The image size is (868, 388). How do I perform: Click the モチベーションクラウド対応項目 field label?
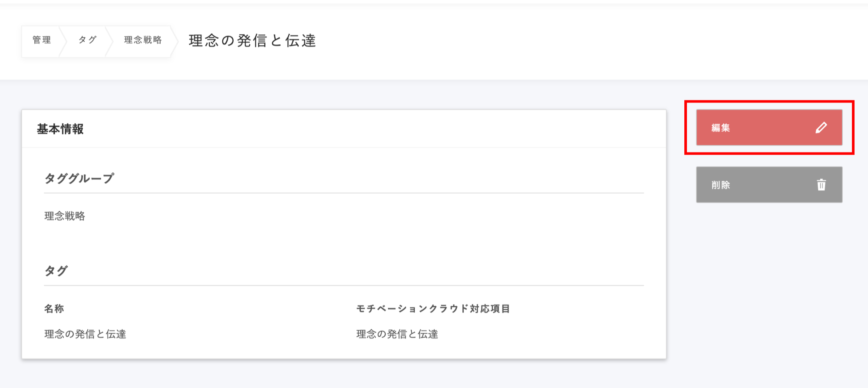tap(433, 309)
